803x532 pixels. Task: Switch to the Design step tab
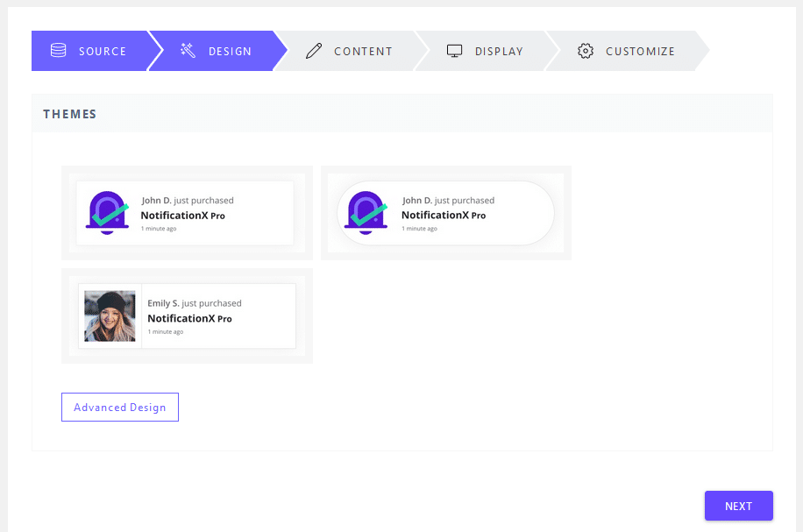[217, 51]
